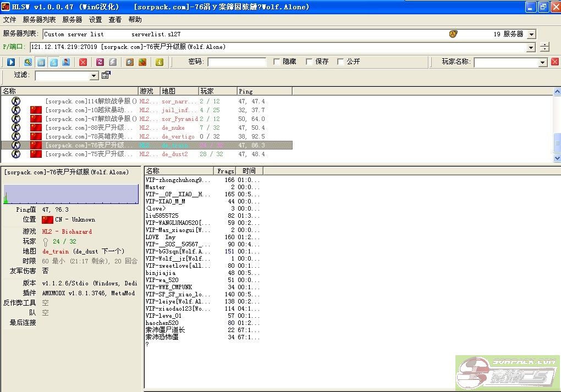The height and width of the screenshot is (392, 561).
Task: Select player liu5855725 in player list
Action: click(x=162, y=216)
